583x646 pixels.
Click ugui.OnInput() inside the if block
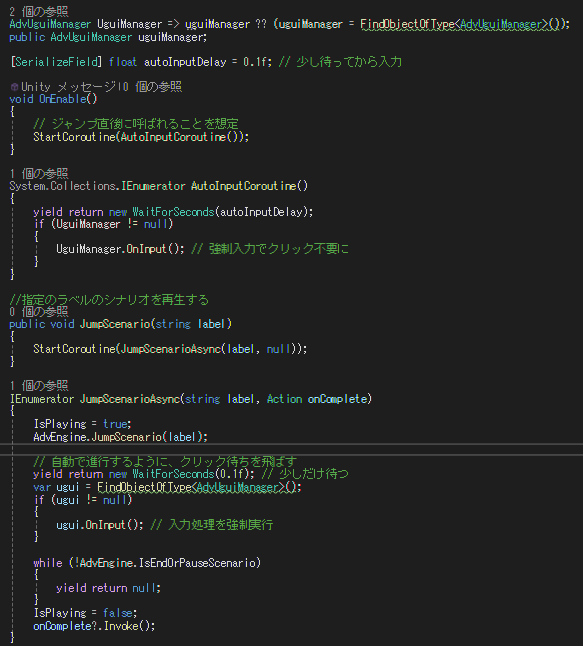point(100,525)
